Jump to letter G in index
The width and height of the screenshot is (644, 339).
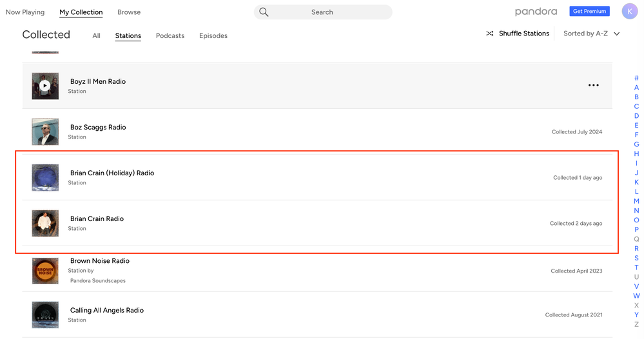[x=636, y=144]
